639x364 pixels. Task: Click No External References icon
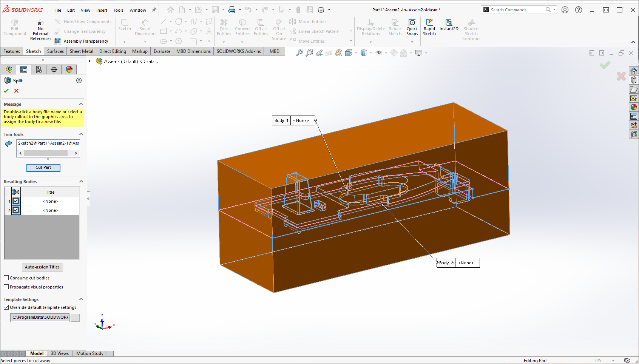click(40, 23)
